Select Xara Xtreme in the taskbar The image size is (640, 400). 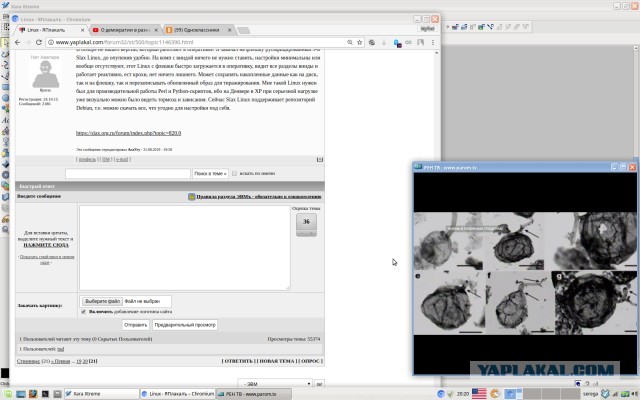[x=102, y=394]
